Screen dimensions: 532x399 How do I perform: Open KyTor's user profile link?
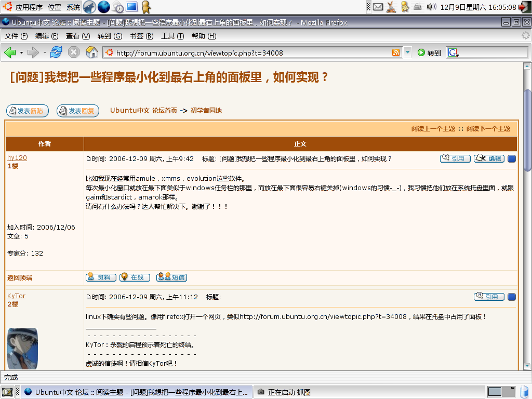[x=16, y=296]
